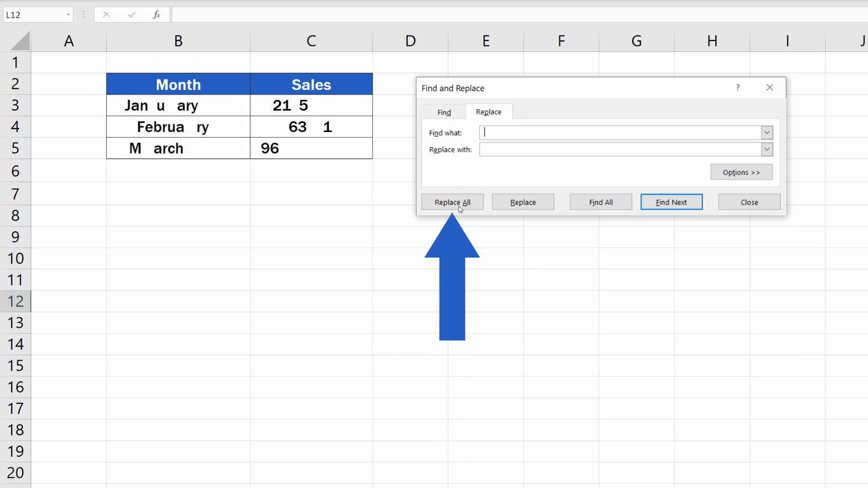868x488 pixels.
Task: Click the Name Box dropdown arrow
Action: 68,14
